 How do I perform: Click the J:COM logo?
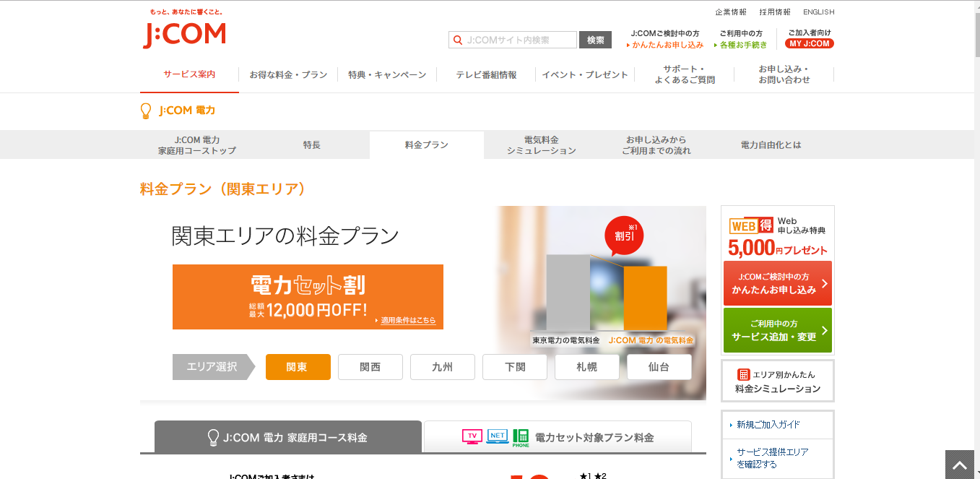coord(184,35)
